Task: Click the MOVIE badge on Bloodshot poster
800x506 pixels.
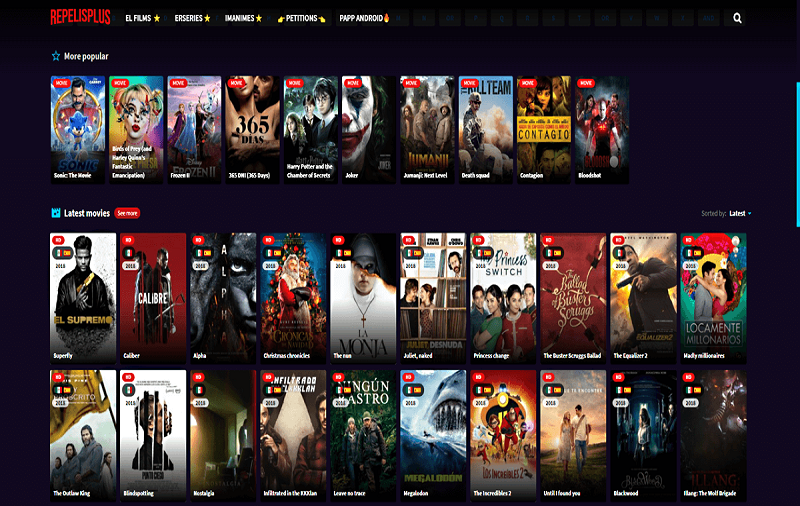Action: coord(587,83)
